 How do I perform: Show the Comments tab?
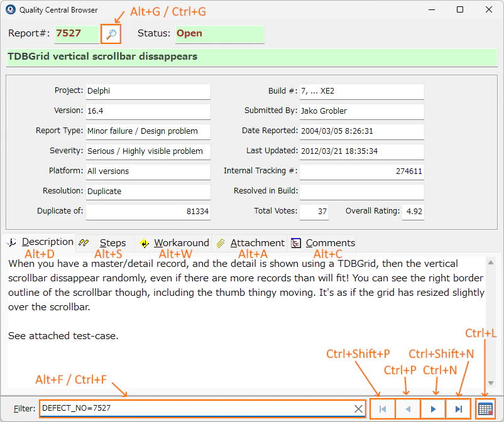[x=322, y=243]
